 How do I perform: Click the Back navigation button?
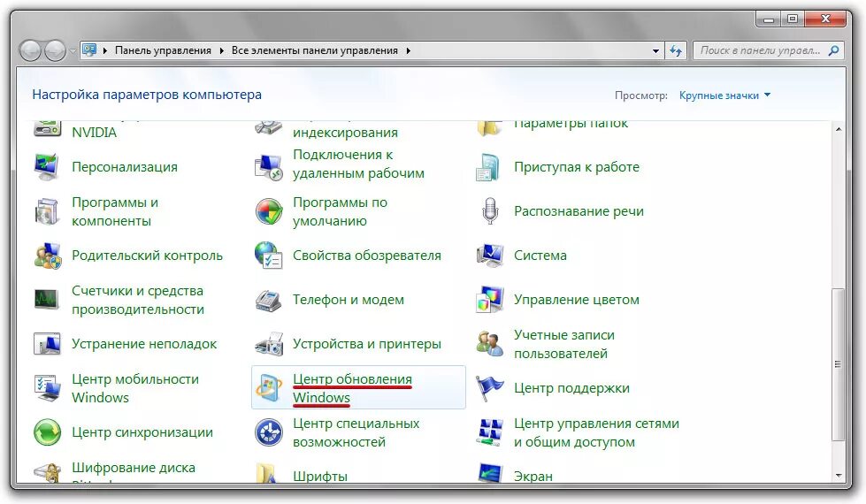point(31,51)
